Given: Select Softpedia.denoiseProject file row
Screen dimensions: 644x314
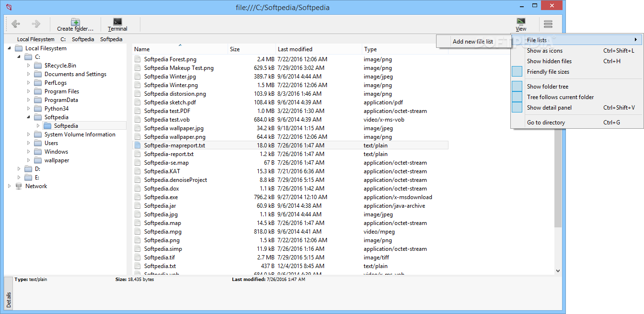Looking at the screenshot, I should tap(290, 180).
